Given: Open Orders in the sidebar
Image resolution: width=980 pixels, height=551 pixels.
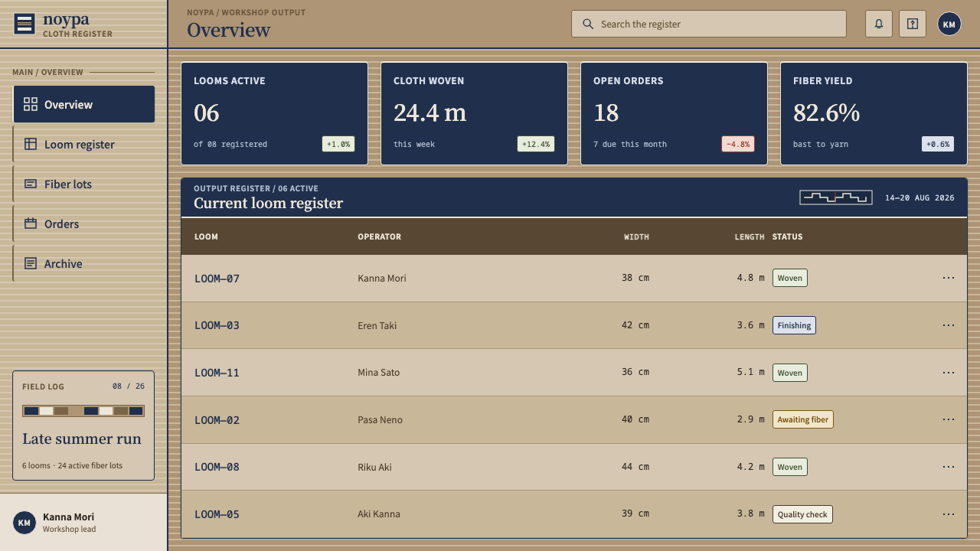Looking at the screenshot, I should [x=84, y=223].
